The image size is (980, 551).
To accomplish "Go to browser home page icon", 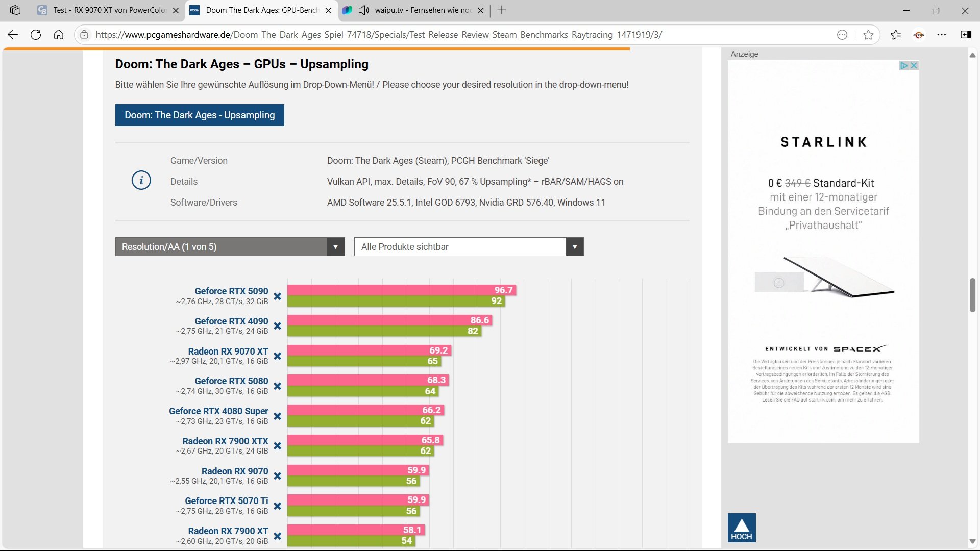I will point(59,35).
